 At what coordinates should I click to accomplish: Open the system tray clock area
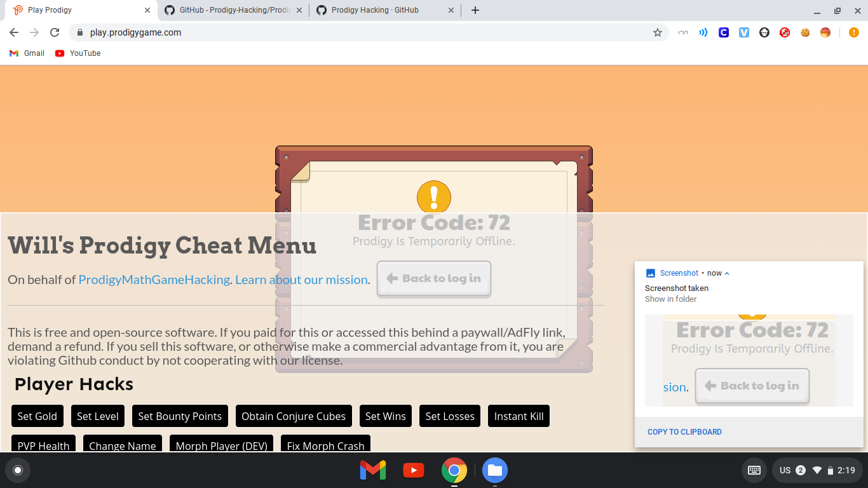pos(817,470)
